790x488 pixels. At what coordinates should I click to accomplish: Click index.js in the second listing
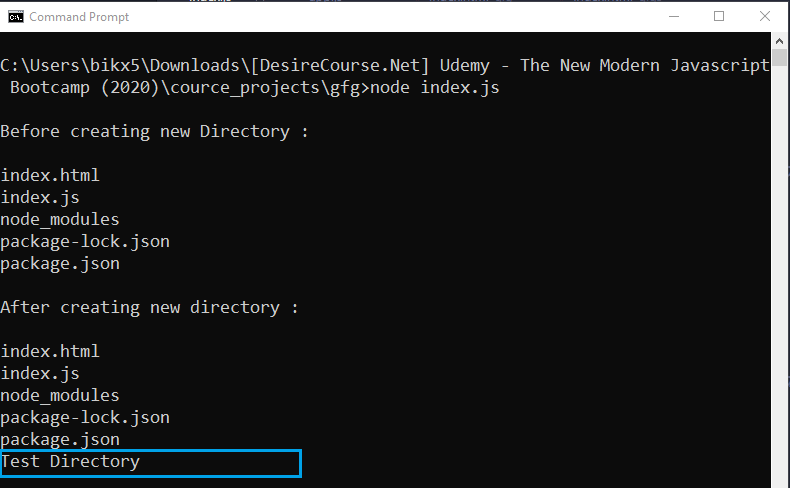click(x=40, y=374)
